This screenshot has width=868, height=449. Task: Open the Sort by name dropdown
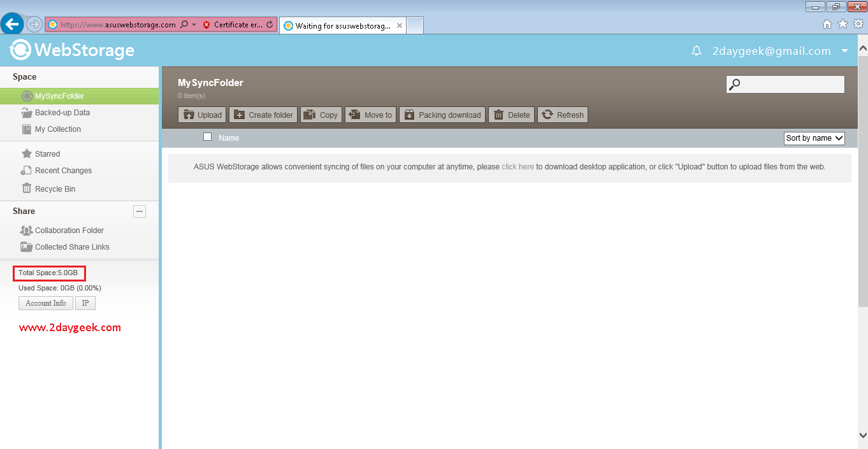tap(814, 138)
